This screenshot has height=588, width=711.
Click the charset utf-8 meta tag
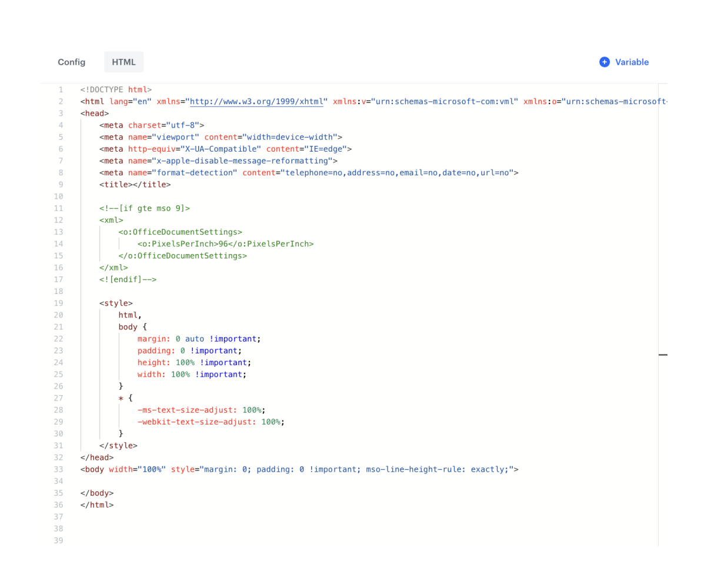click(150, 125)
